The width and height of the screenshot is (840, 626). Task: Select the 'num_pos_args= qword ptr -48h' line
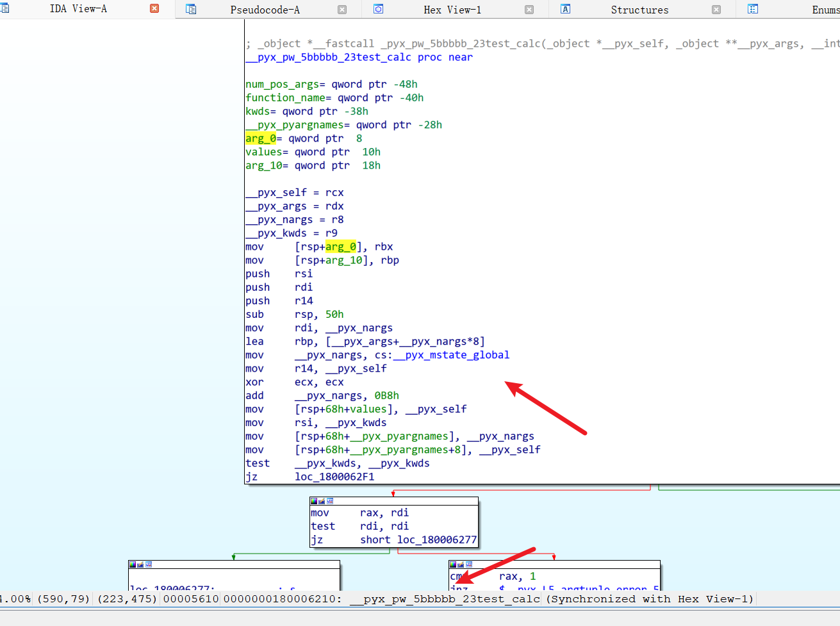tap(331, 84)
